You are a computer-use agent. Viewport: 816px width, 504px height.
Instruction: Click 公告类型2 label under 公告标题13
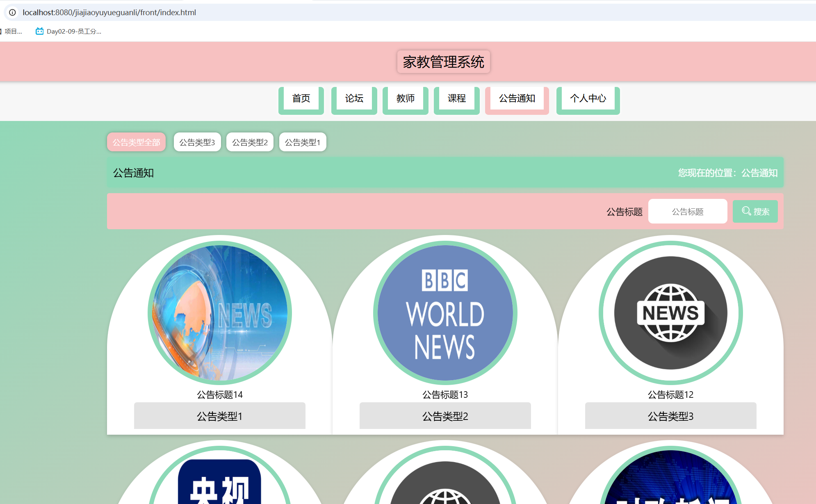(445, 416)
